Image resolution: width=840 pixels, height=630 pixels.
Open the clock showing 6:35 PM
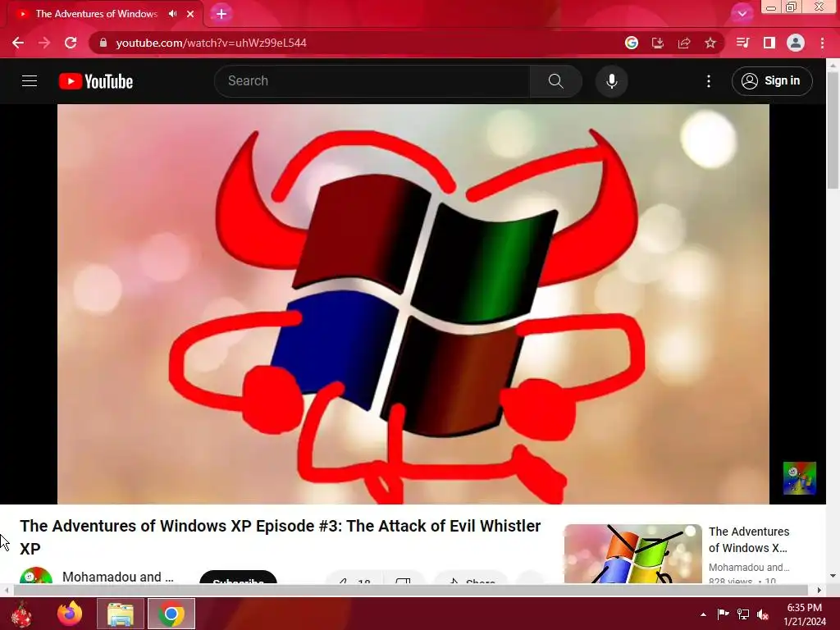coord(805,614)
